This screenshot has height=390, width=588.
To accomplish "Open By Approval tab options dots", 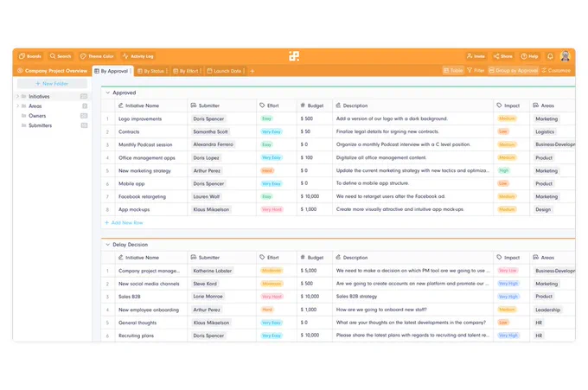I will pyautogui.click(x=131, y=71).
